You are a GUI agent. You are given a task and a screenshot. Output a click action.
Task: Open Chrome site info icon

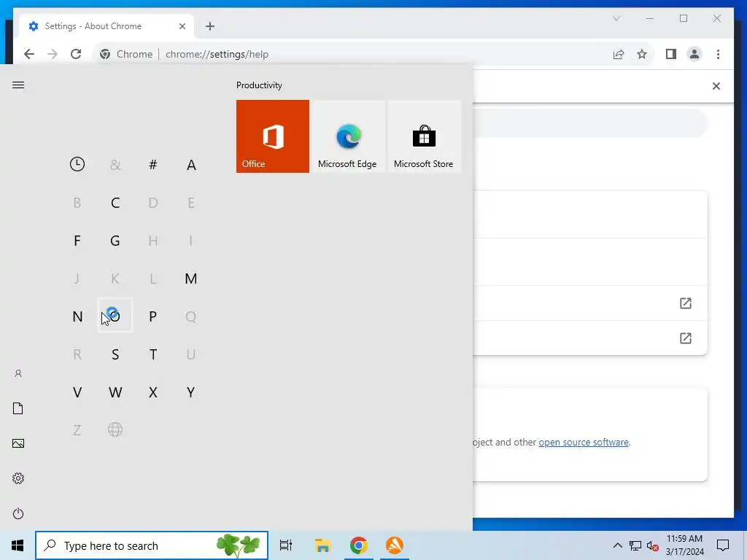coord(105,54)
